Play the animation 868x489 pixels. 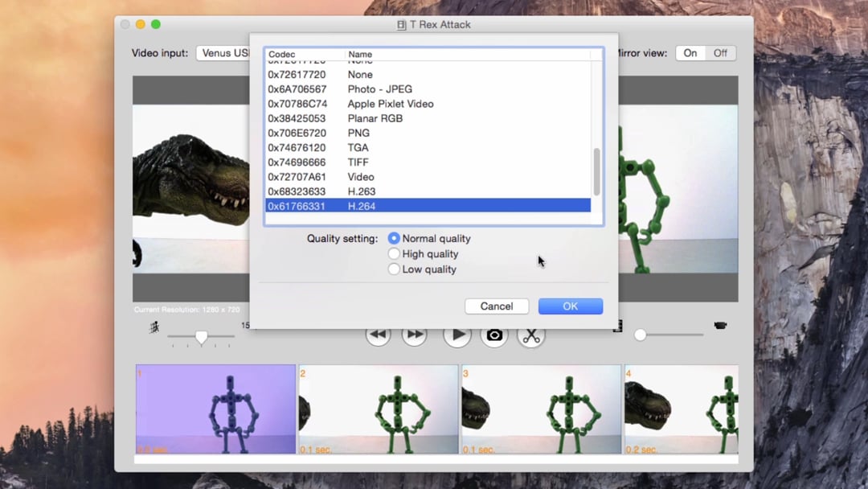pyautogui.click(x=457, y=335)
